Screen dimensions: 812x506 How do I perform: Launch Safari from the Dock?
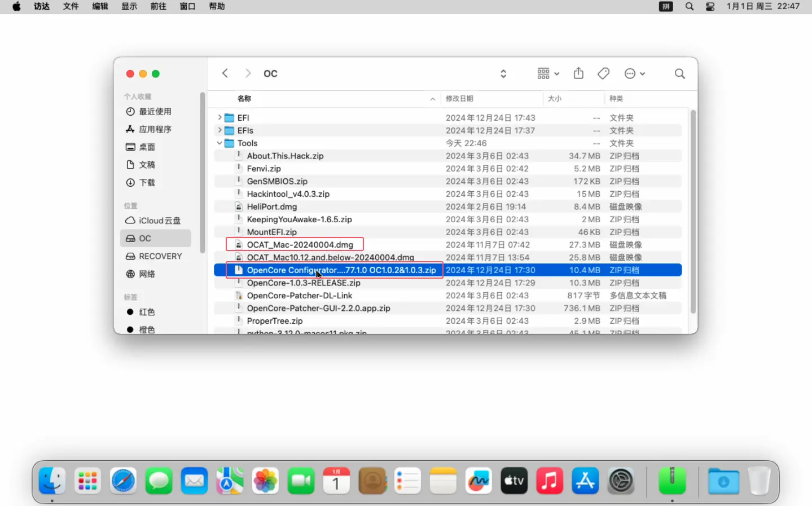point(123,481)
